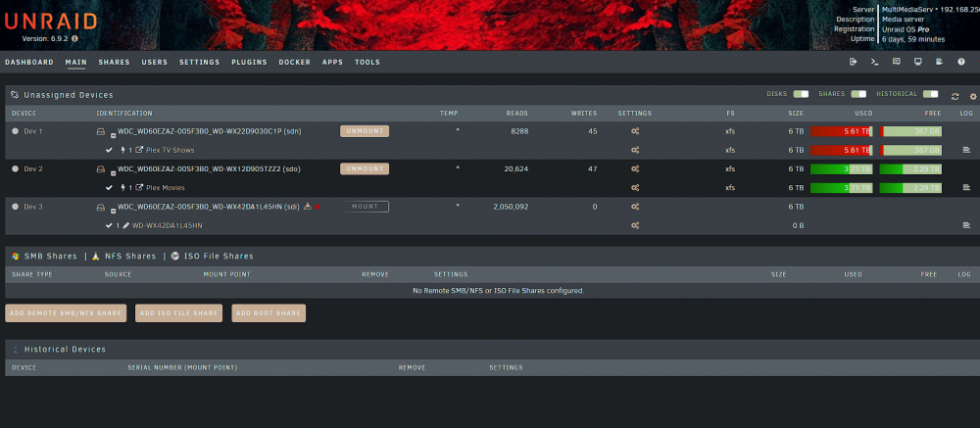View log icon for Plex TV Shows partition
980x428 pixels.
tap(966, 150)
